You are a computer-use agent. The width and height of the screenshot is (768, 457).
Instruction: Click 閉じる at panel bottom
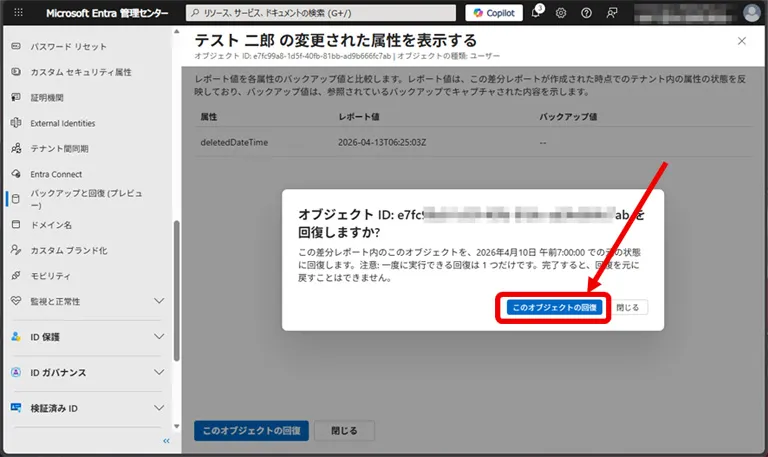point(344,431)
